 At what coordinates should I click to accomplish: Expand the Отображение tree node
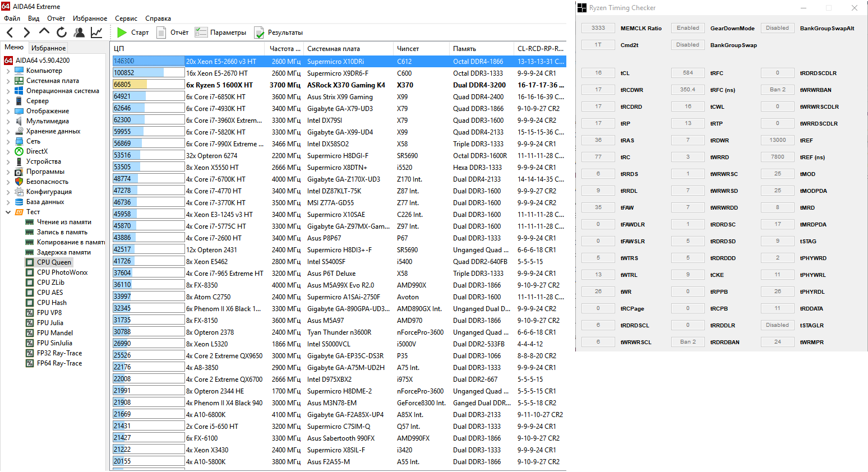point(8,112)
